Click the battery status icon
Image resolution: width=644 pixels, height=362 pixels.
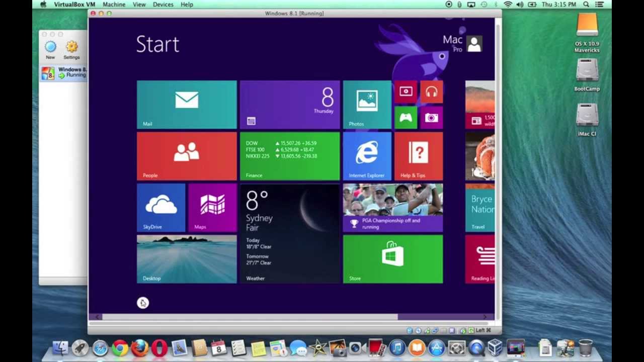tap(532, 5)
